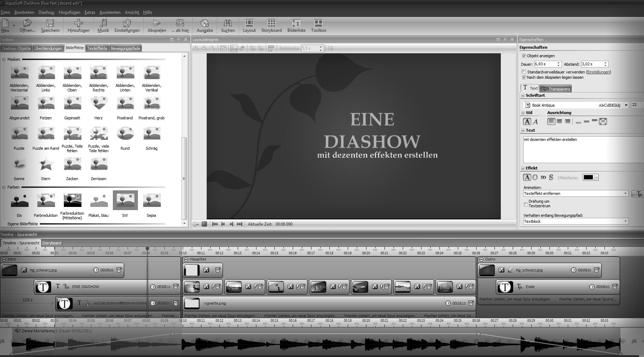Jump to end with the skip-forward button
This screenshot has height=357, width=644.
pos(240,224)
